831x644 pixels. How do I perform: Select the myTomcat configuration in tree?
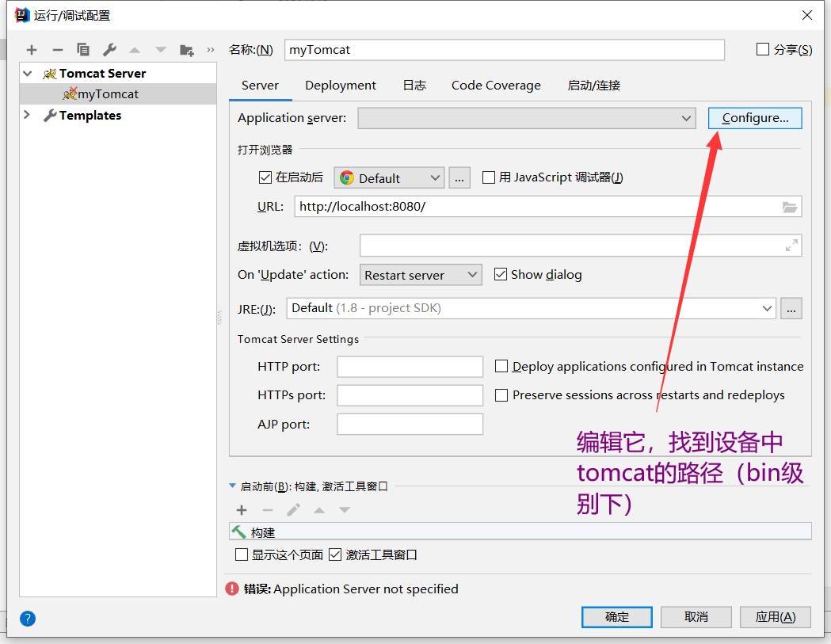point(118,93)
